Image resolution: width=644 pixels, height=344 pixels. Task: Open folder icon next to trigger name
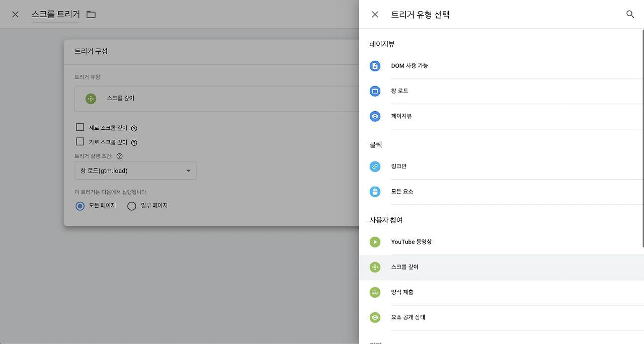[91, 15]
